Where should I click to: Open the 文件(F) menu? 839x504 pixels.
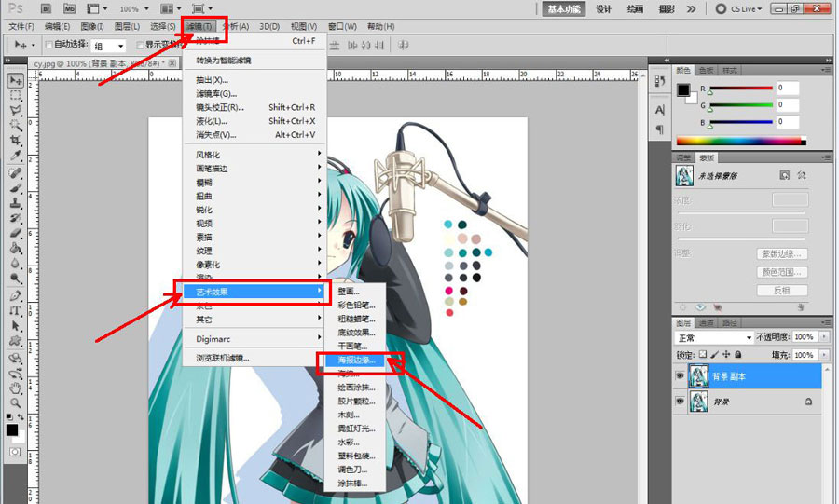click(21, 26)
